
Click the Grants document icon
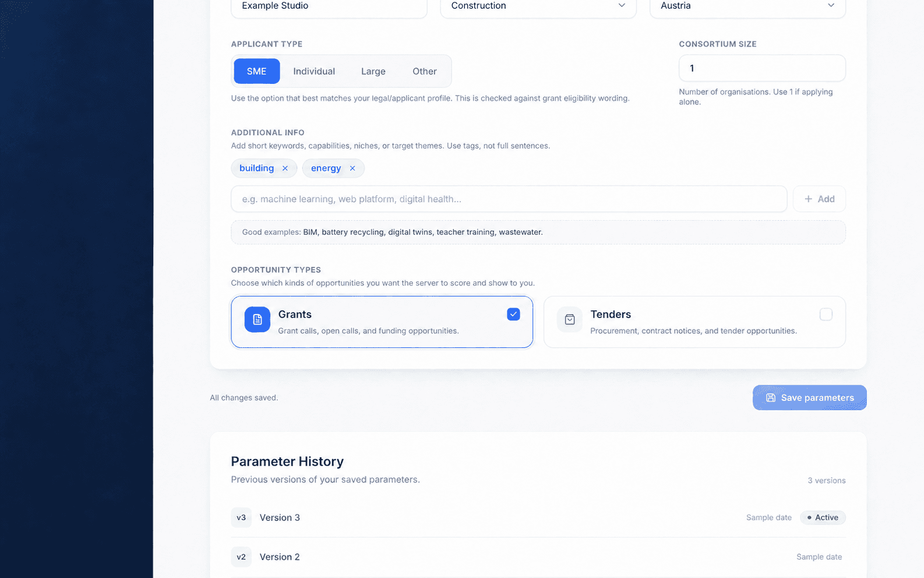coord(258,319)
